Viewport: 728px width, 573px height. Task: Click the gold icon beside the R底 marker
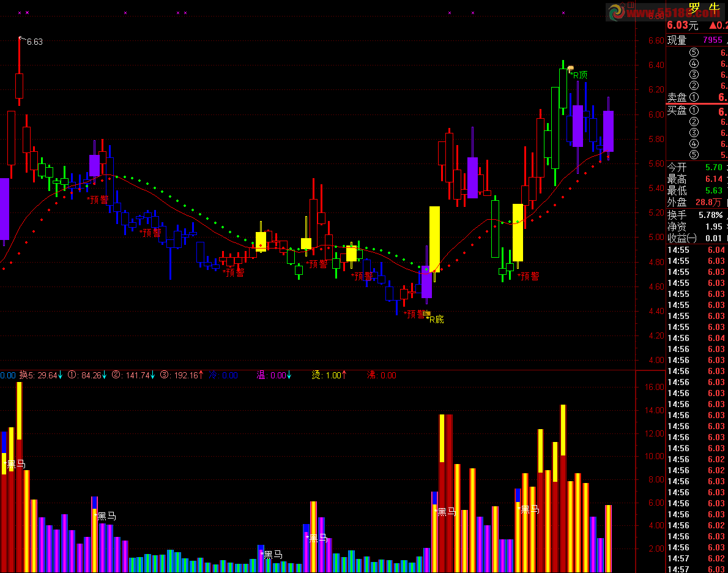point(426,313)
